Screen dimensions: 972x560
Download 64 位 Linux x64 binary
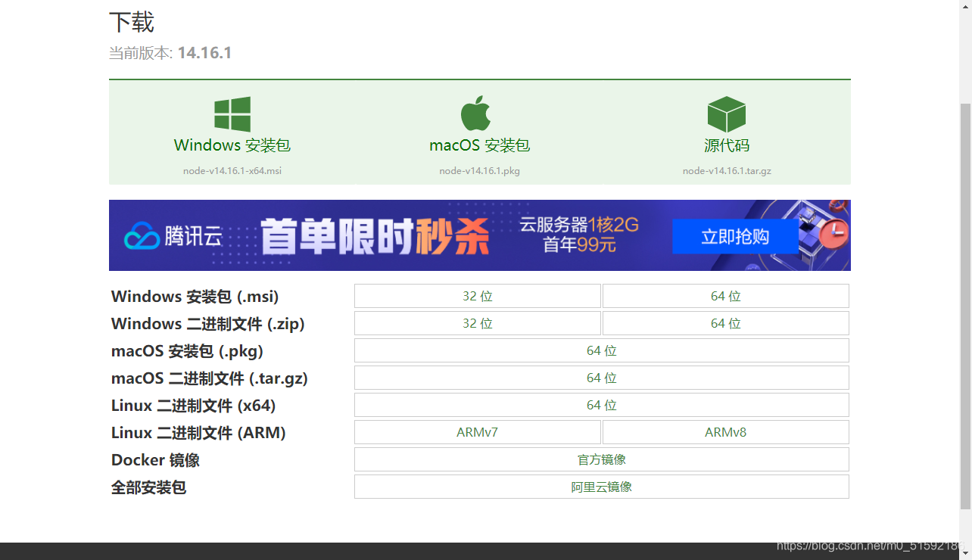(x=602, y=405)
